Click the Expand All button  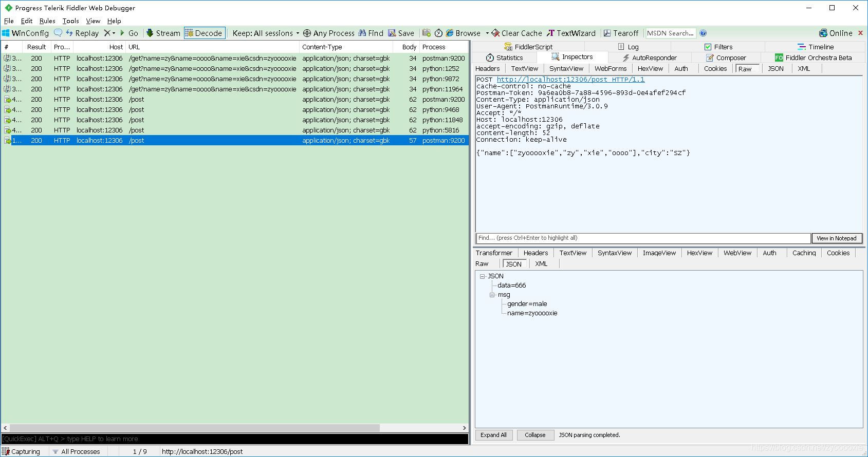(x=493, y=435)
